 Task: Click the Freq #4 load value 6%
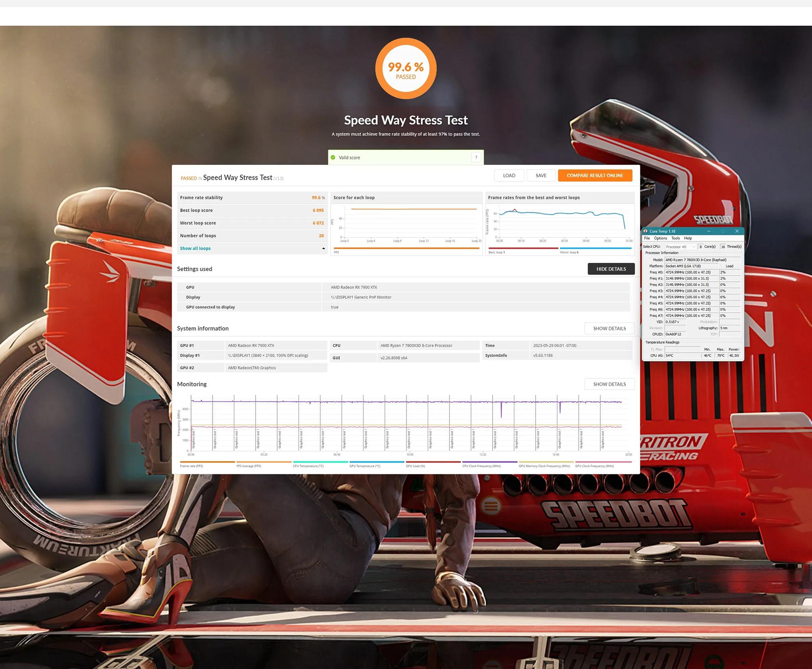pos(730,297)
